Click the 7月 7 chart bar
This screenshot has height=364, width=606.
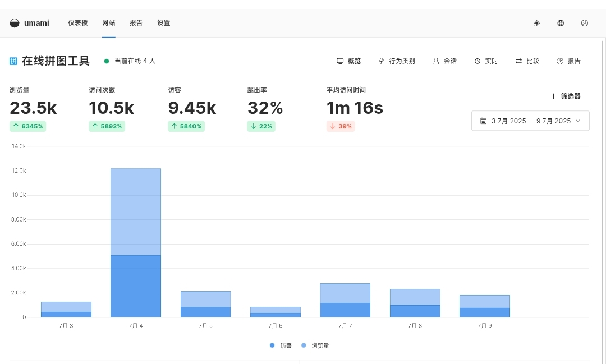[345, 300]
